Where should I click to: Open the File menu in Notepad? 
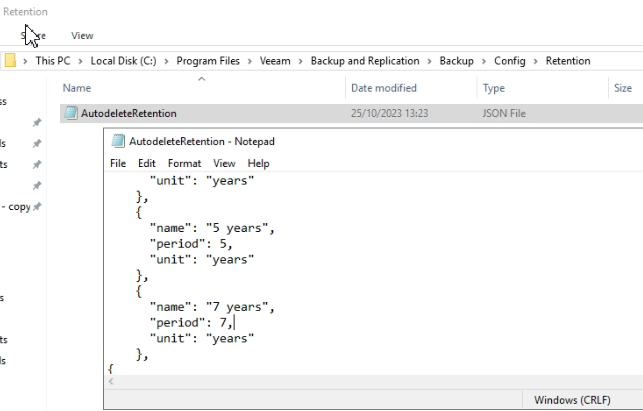[118, 163]
